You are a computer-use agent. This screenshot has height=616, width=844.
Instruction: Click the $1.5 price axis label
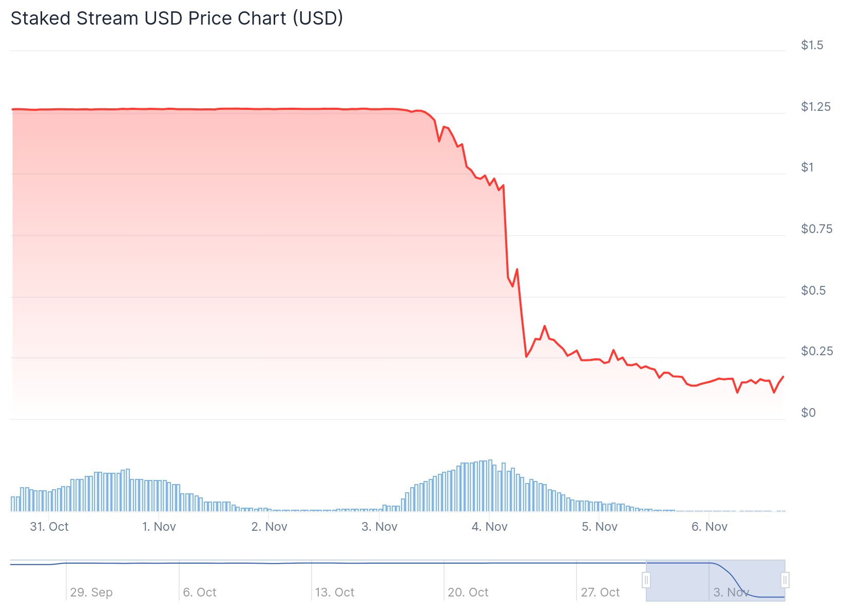(x=812, y=45)
